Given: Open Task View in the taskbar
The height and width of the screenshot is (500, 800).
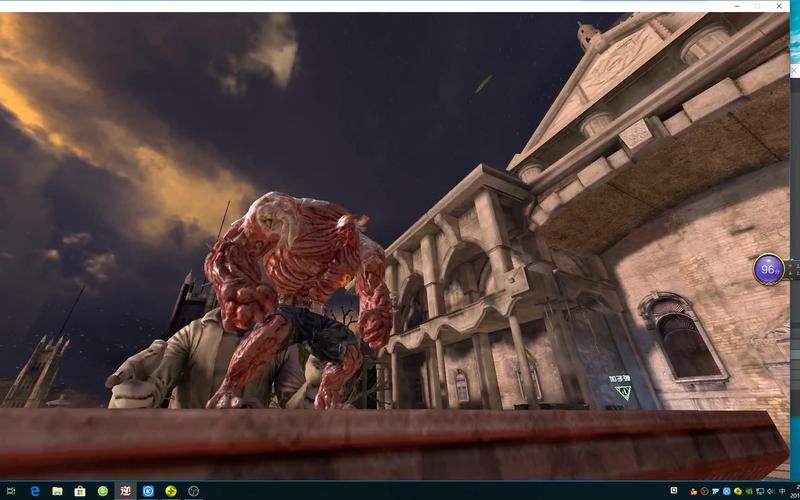Looking at the screenshot, I should pyautogui.click(x=10, y=491).
